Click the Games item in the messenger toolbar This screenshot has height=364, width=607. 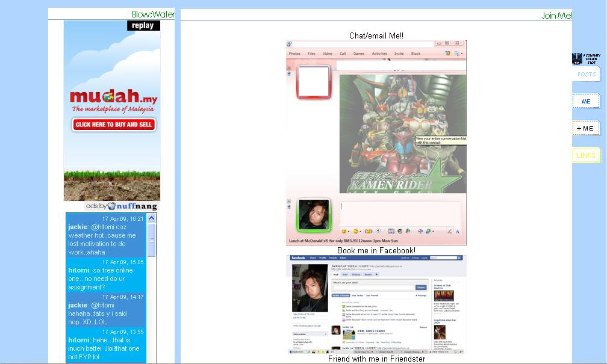click(x=359, y=54)
